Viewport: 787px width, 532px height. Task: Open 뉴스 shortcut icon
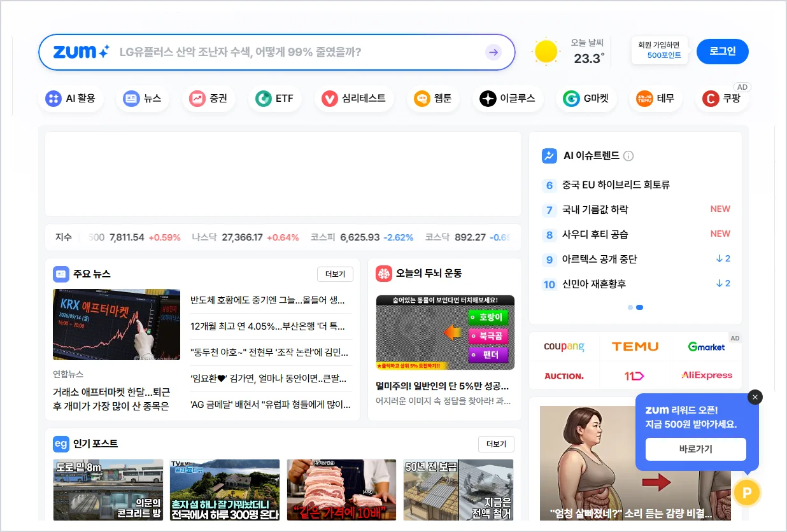[131, 99]
